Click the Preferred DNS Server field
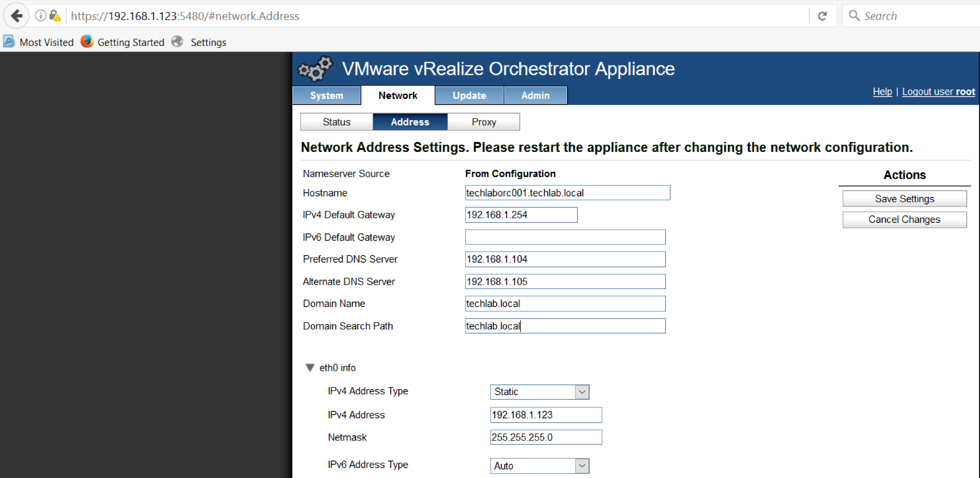Image resolution: width=980 pixels, height=478 pixels. (x=565, y=259)
